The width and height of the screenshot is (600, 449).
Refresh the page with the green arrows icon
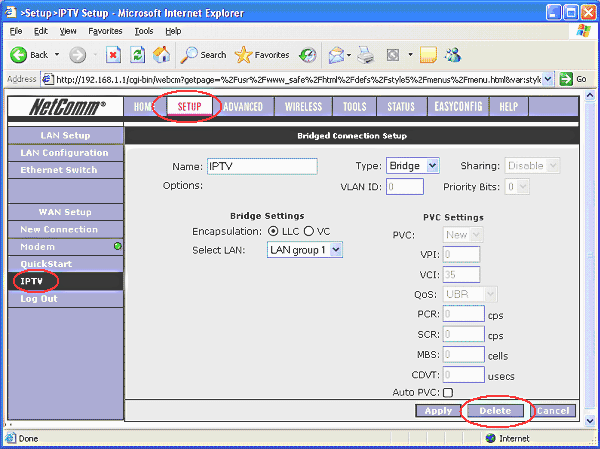(137, 55)
